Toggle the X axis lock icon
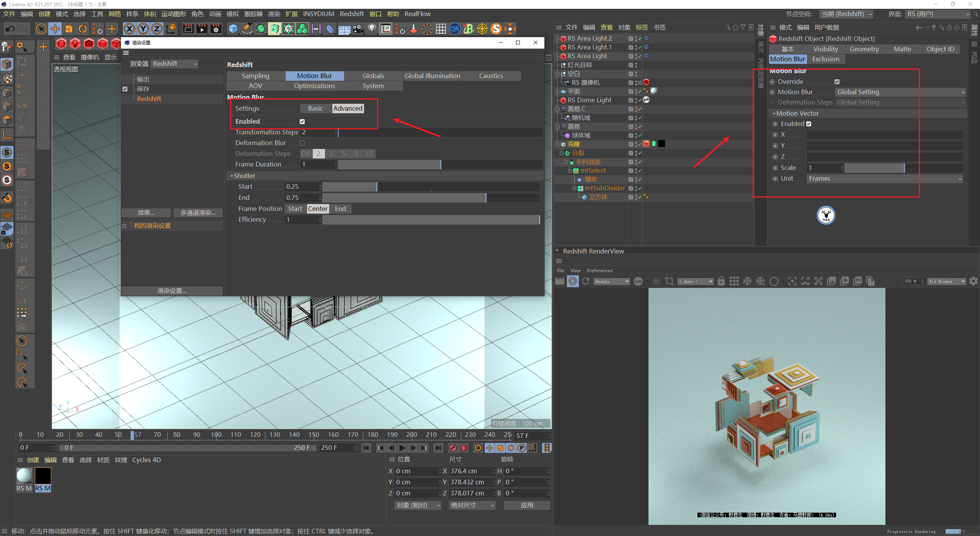980x536 pixels. [129, 29]
